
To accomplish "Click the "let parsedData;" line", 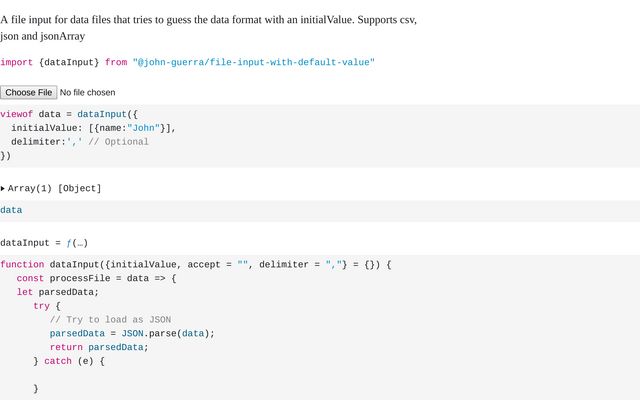I will pos(57,292).
